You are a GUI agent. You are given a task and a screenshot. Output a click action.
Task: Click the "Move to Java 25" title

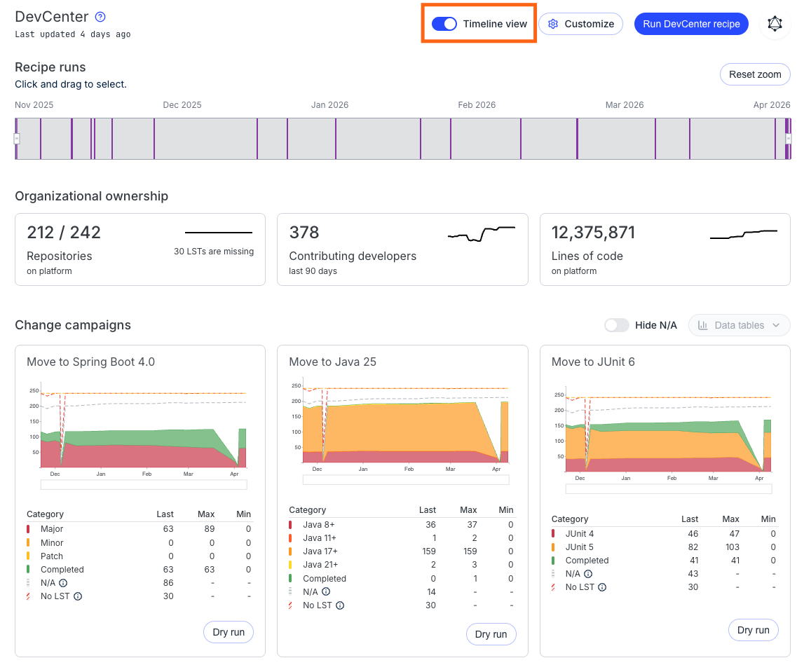(x=333, y=362)
